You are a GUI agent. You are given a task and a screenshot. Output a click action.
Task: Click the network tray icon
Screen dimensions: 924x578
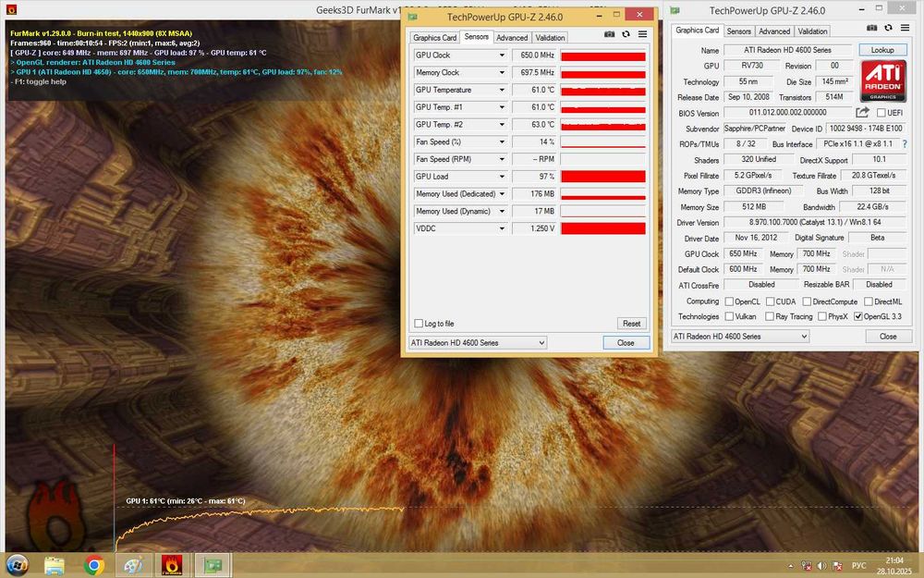click(806, 566)
